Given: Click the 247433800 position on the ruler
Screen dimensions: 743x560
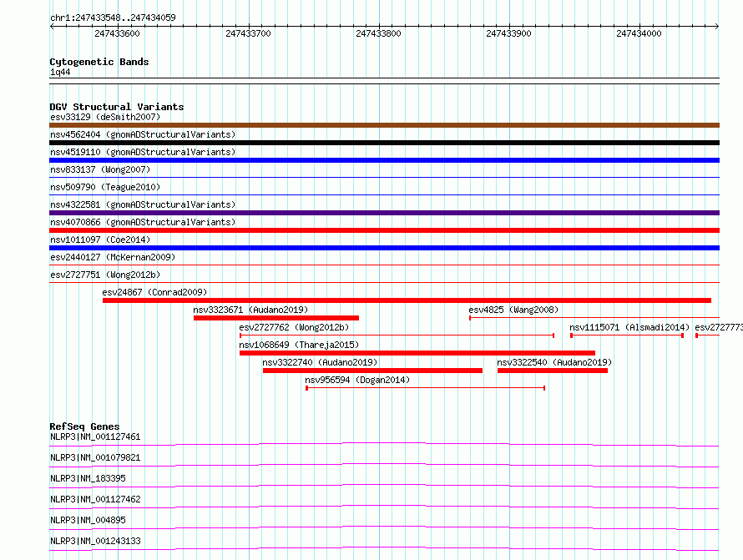Looking at the screenshot, I should [x=378, y=33].
